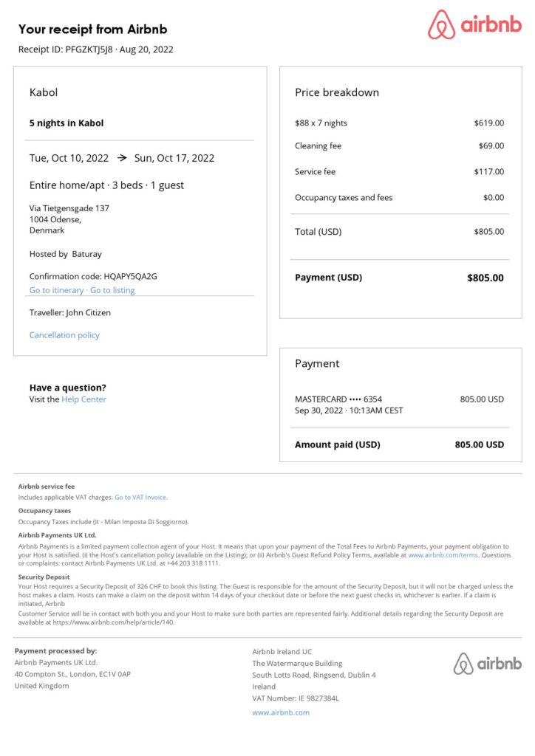This screenshot has width=535, height=756.
Task: Click the MASTERCARD 6354 payment method line
Action: point(338,399)
